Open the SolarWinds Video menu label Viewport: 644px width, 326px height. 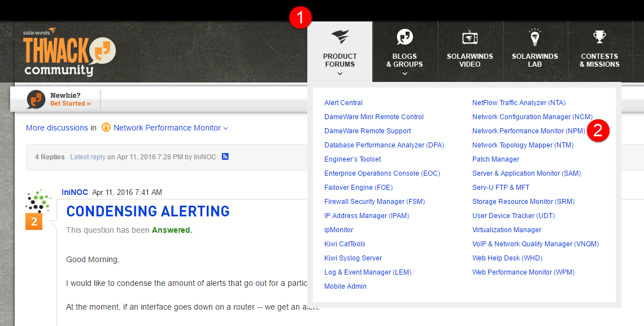coord(470,60)
